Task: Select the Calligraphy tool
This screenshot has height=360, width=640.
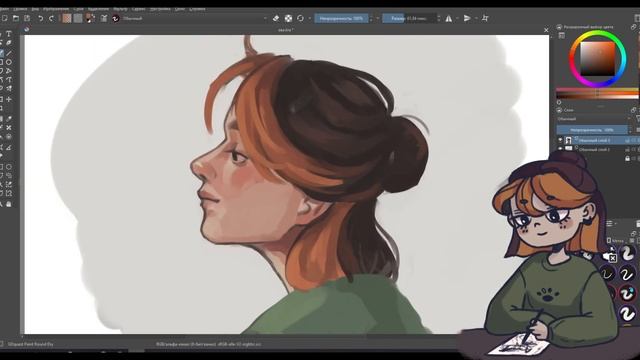Action: click(9, 43)
